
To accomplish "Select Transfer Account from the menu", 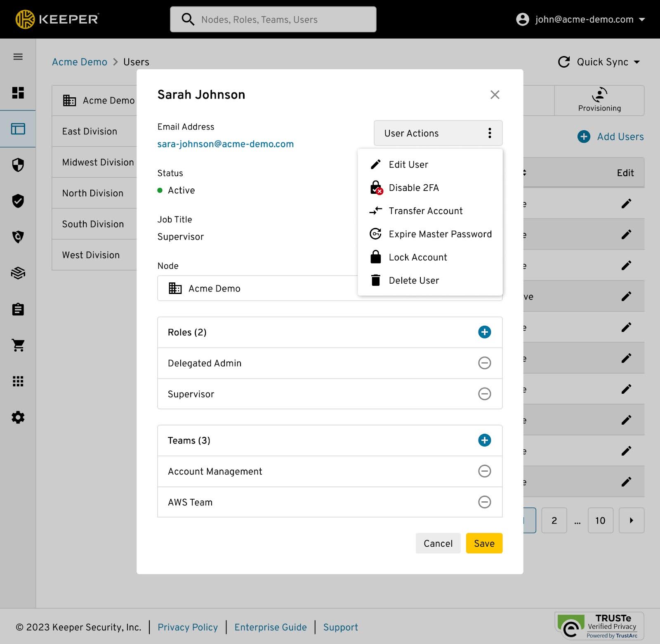I will pyautogui.click(x=425, y=211).
